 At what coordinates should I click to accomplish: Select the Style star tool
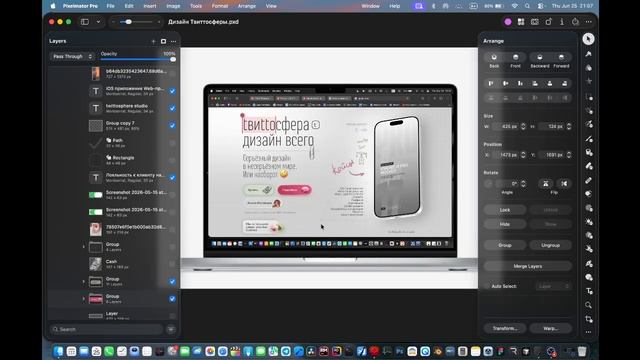click(x=589, y=81)
